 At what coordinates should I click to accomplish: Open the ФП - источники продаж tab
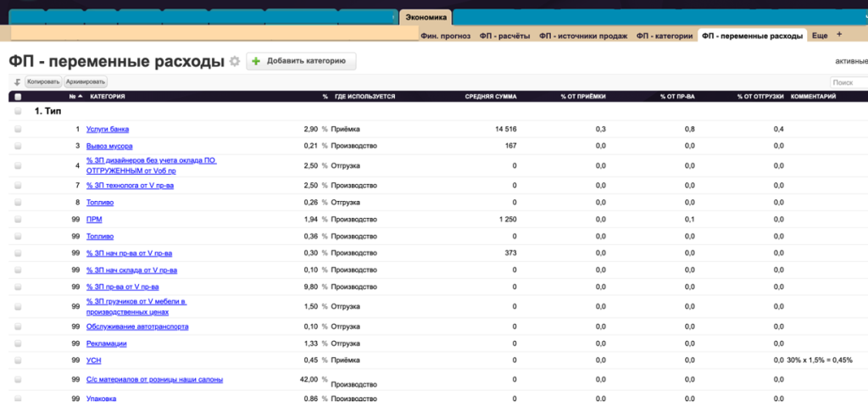click(583, 36)
